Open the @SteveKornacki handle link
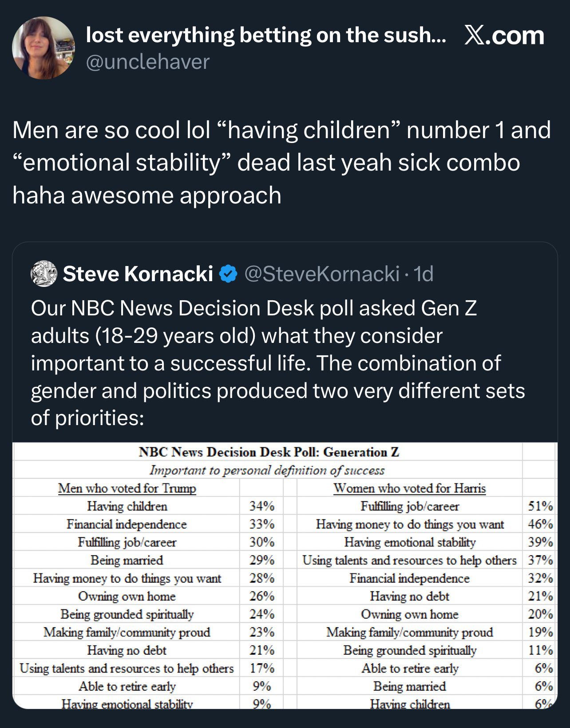The image size is (570, 728). 322,274
